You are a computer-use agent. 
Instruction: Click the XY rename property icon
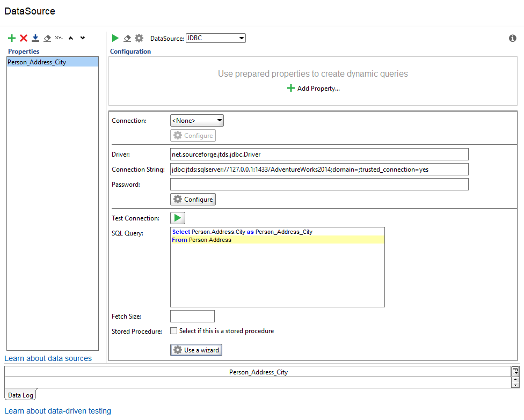pyautogui.click(x=59, y=38)
